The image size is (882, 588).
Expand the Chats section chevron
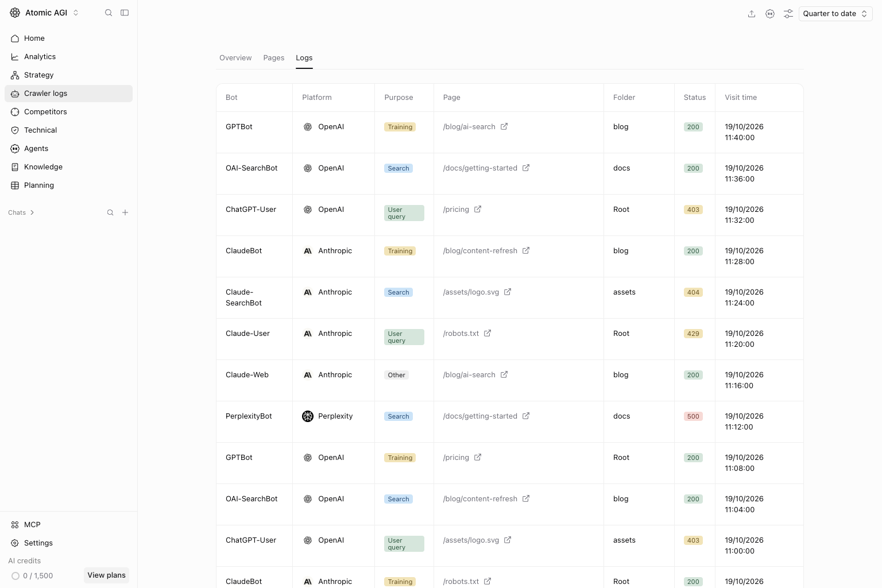point(32,212)
